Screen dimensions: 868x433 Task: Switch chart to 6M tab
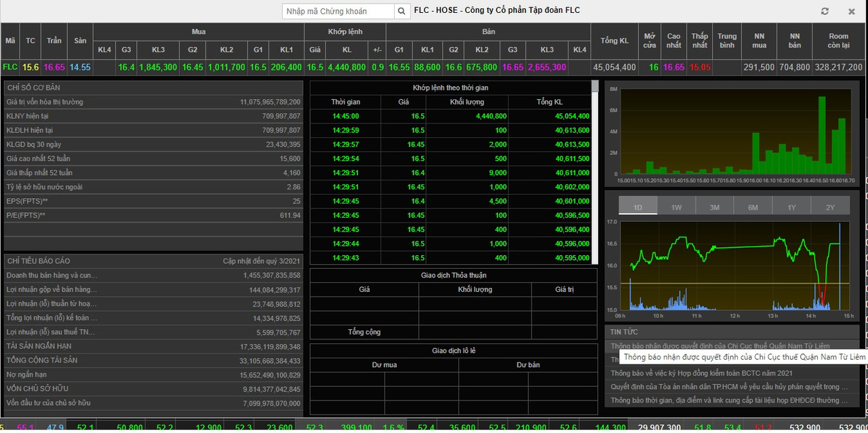(x=753, y=207)
